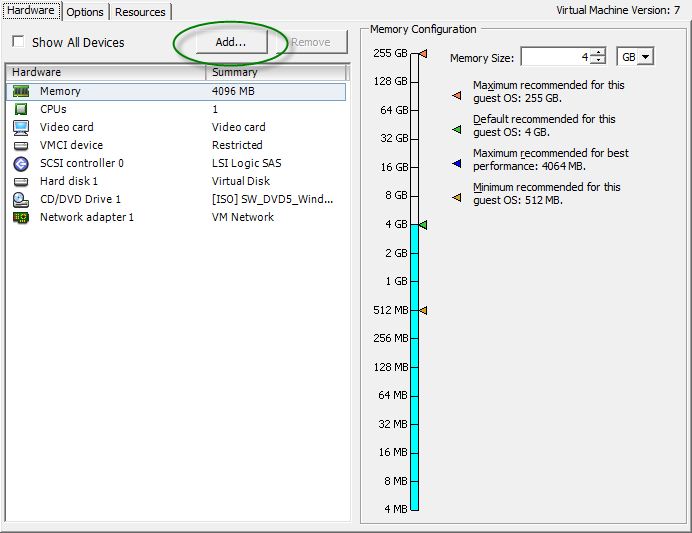Select the Video card monitor icon
This screenshot has height=533, width=692.
click(x=21, y=127)
